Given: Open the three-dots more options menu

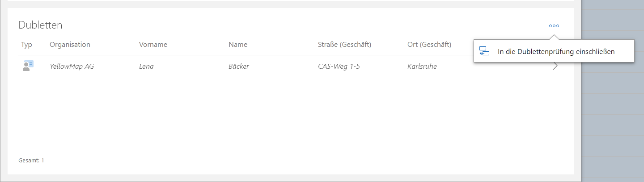Looking at the screenshot, I should click(554, 26).
